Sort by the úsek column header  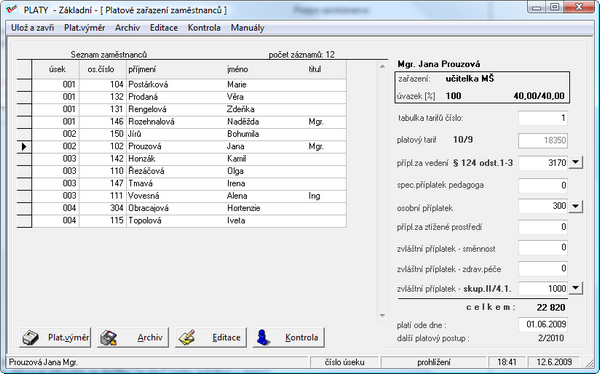56,69
